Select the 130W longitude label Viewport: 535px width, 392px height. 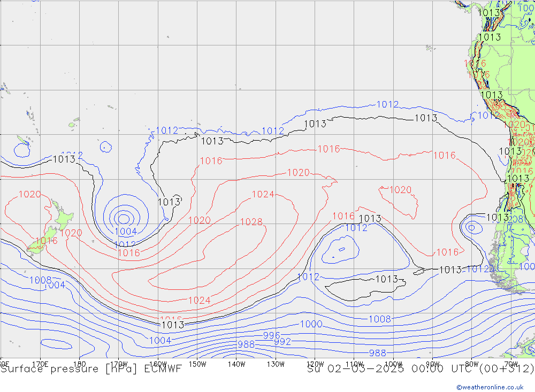(276, 364)
